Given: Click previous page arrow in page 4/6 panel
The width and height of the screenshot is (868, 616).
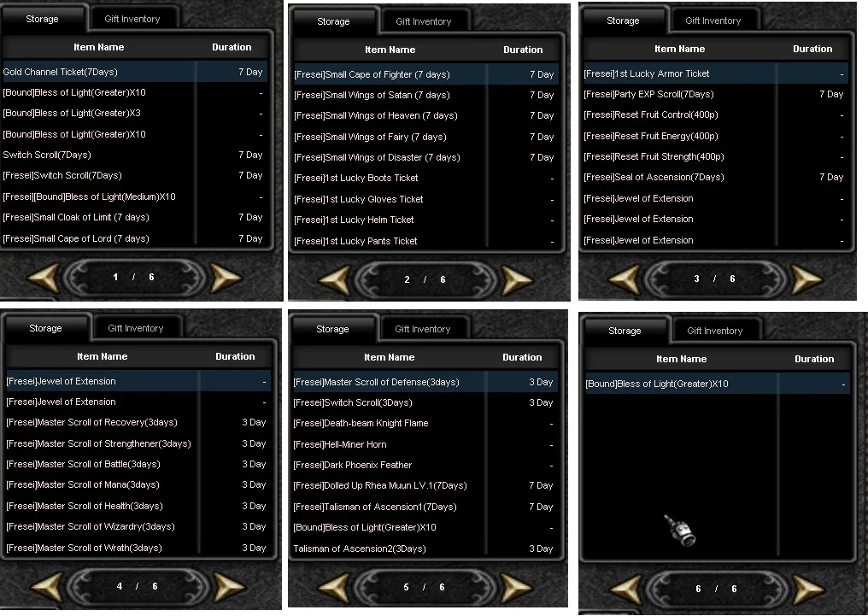Looking at the screenshot, I should 46,587.
